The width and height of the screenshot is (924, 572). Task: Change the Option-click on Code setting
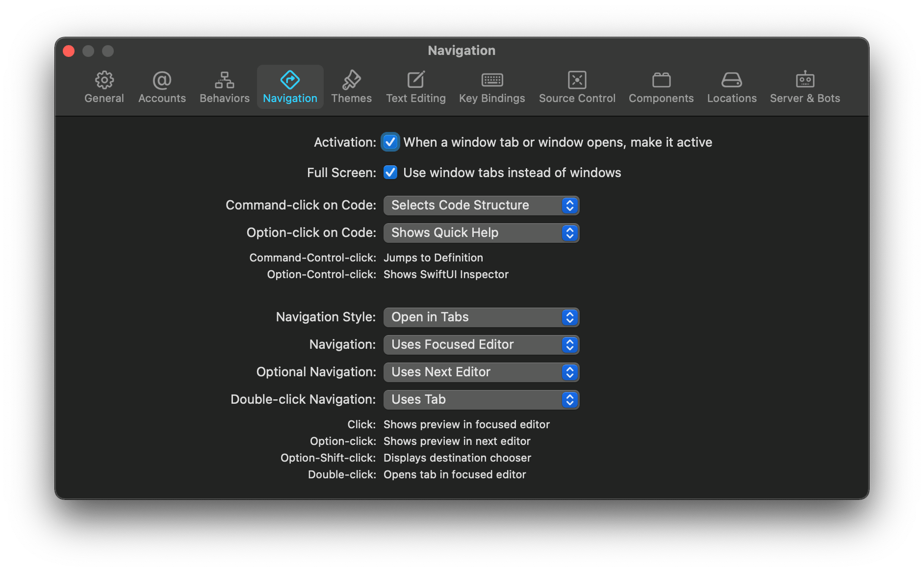point(481,233)
